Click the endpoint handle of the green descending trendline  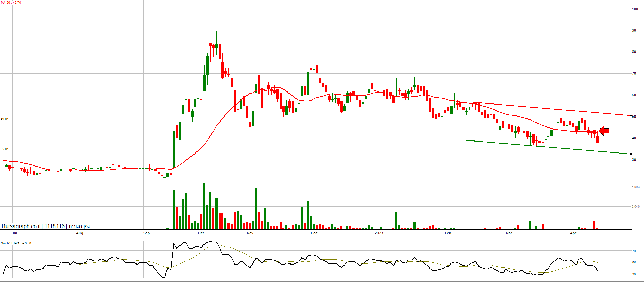631,154
